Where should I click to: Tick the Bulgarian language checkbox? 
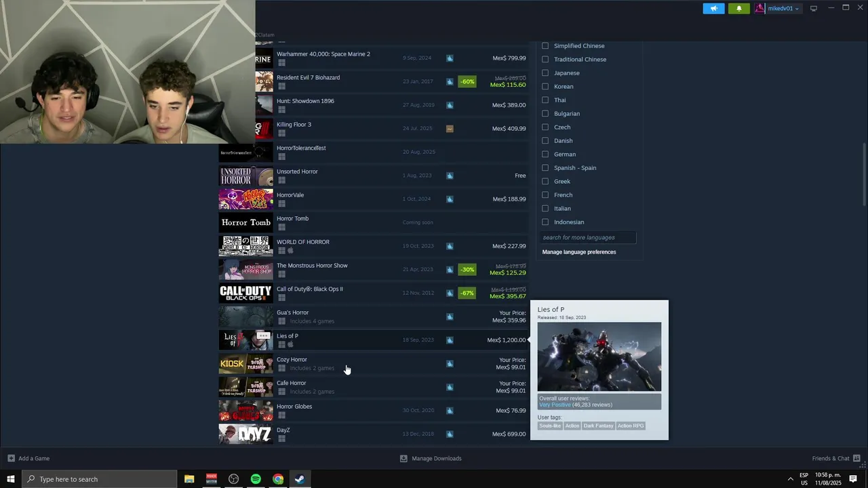click(545, 113)
